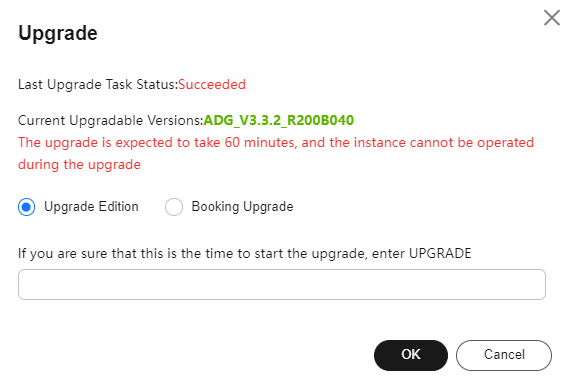Click the Booking Upgrade label text
Image resolution: width=567 pixels, height=384 pixels.
tap(242, 207)
